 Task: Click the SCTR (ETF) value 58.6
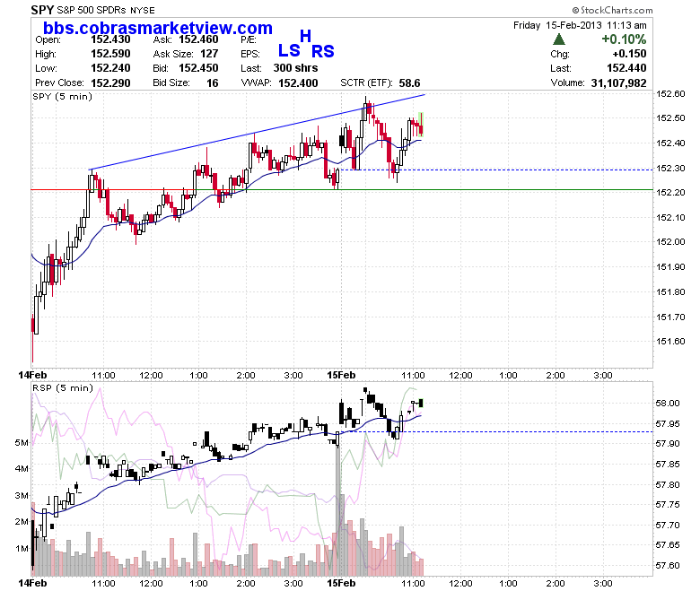pyautogui.click(x=409, y=83)
